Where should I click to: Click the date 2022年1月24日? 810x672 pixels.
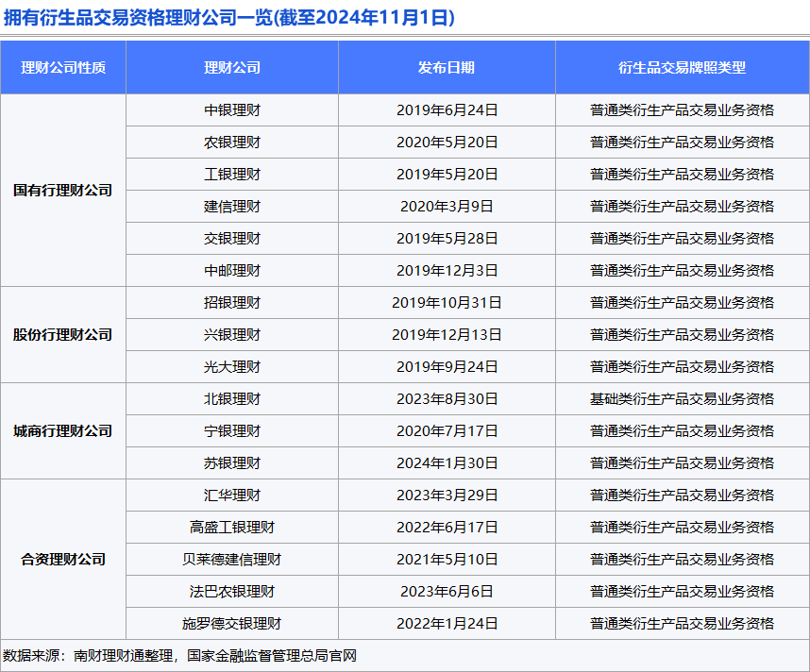click(x=447, y=624)
